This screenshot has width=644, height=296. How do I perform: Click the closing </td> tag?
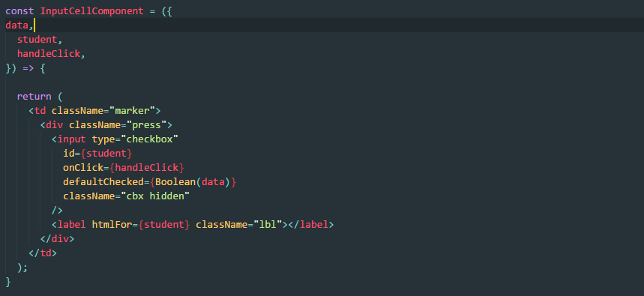click(43, 253)
